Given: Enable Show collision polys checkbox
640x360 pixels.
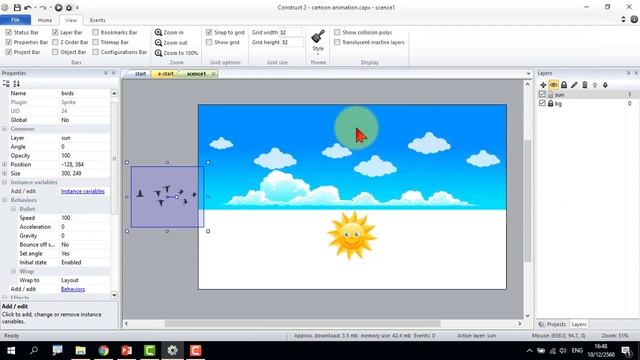Looking at the screenshot, I should (x=337, y=32).
